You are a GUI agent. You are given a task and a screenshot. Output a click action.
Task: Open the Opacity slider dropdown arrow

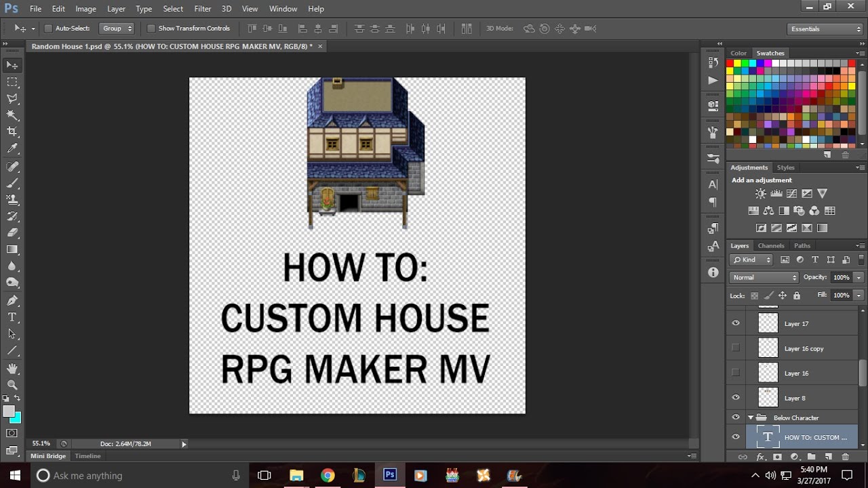tap(859, 277)
